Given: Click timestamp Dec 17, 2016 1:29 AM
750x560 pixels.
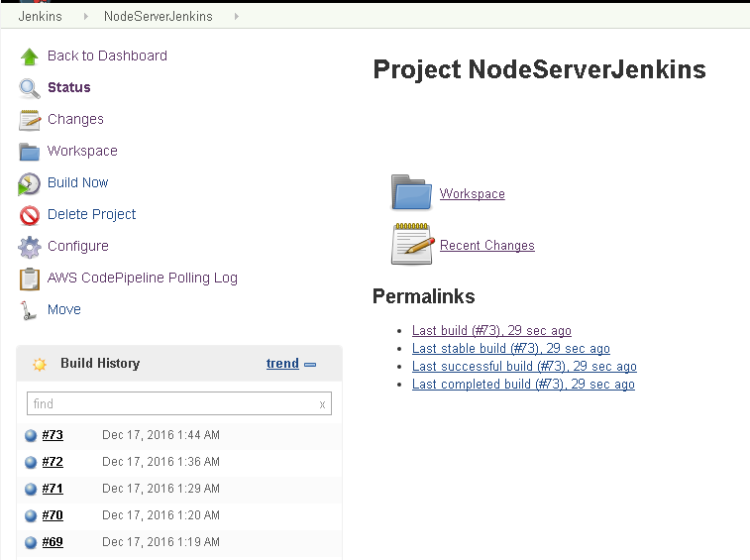Looking at the screenshot, I should point(161,489).
